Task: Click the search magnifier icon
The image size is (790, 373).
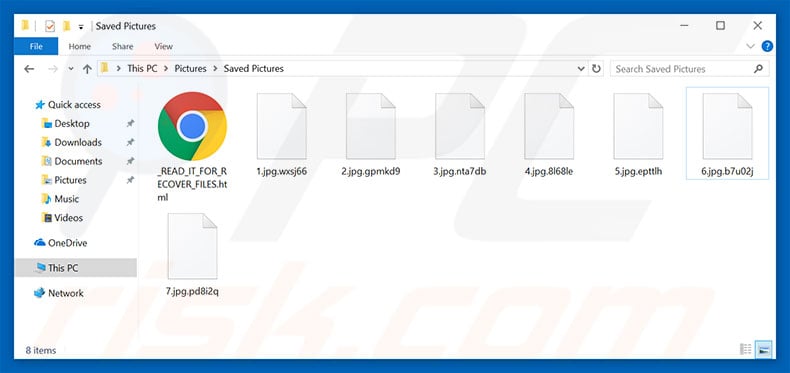Action: pos(759,69)
